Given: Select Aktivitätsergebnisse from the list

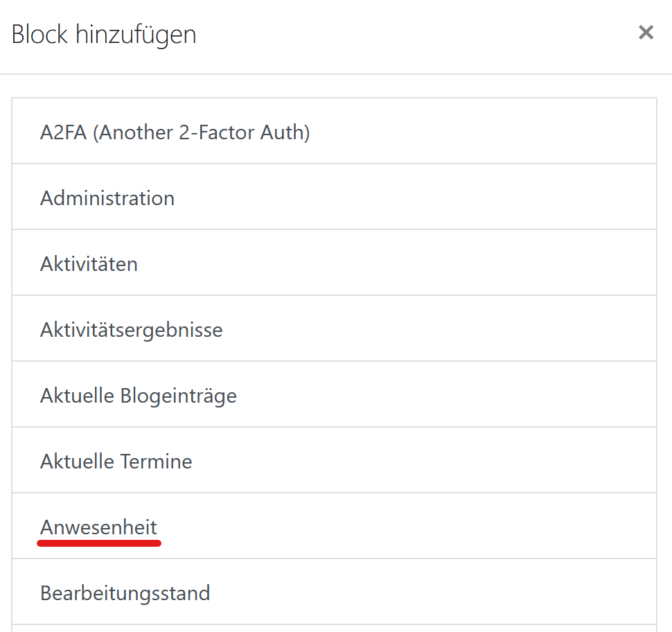Looking at the screenshot, I should click(335, 328).
